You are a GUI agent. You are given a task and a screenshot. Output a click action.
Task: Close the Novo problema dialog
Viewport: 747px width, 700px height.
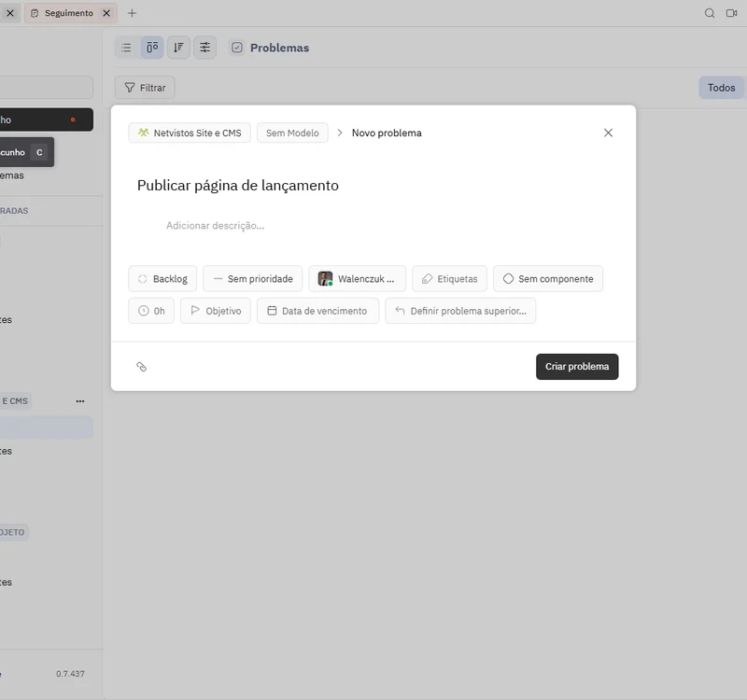[609, 133]
